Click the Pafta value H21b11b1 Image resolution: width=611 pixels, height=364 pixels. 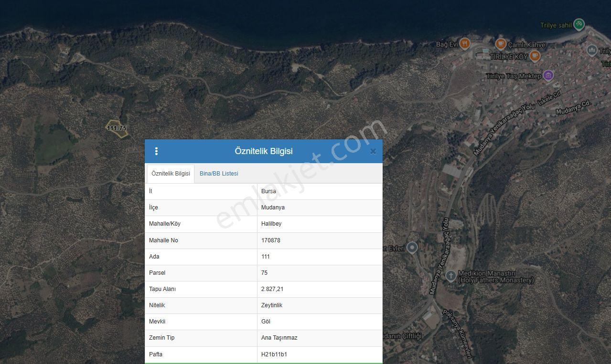(274, 354)
